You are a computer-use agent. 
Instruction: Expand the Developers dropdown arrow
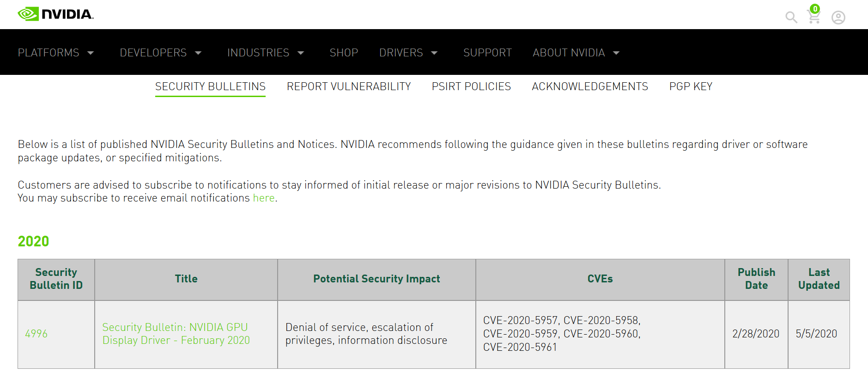[198, 53]
